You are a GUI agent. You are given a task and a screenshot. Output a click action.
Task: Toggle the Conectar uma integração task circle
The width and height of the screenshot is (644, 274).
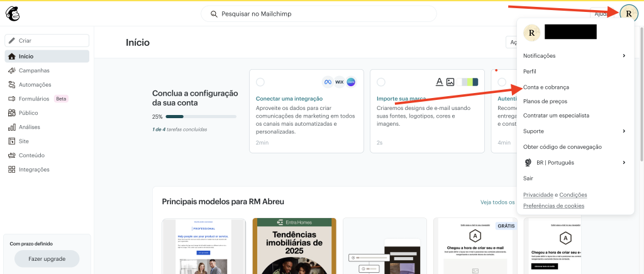tap(260, 82)
